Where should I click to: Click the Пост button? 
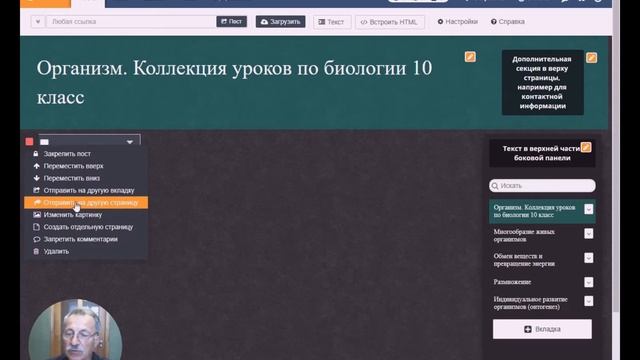[x=231, y=22]
